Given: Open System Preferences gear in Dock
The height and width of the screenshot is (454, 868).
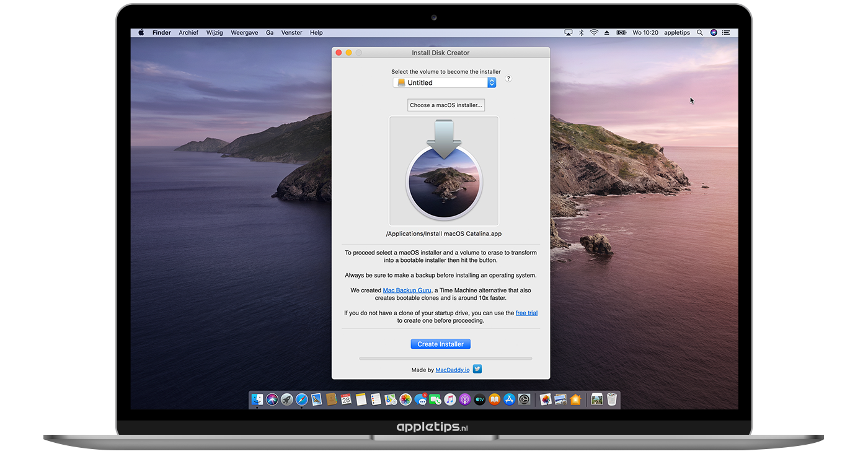Looking at the screenshot, I should point(525,399).
